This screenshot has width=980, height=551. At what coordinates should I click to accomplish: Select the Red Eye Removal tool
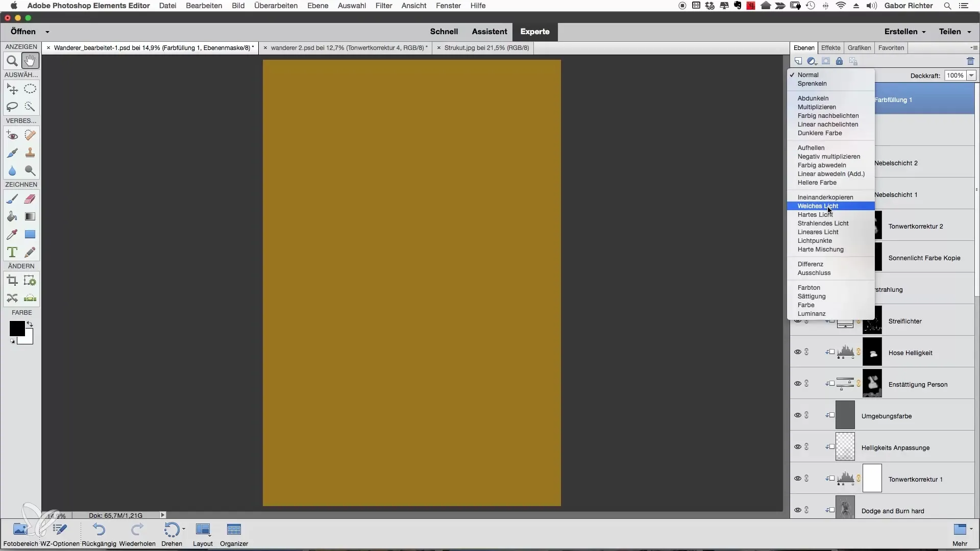12,135
